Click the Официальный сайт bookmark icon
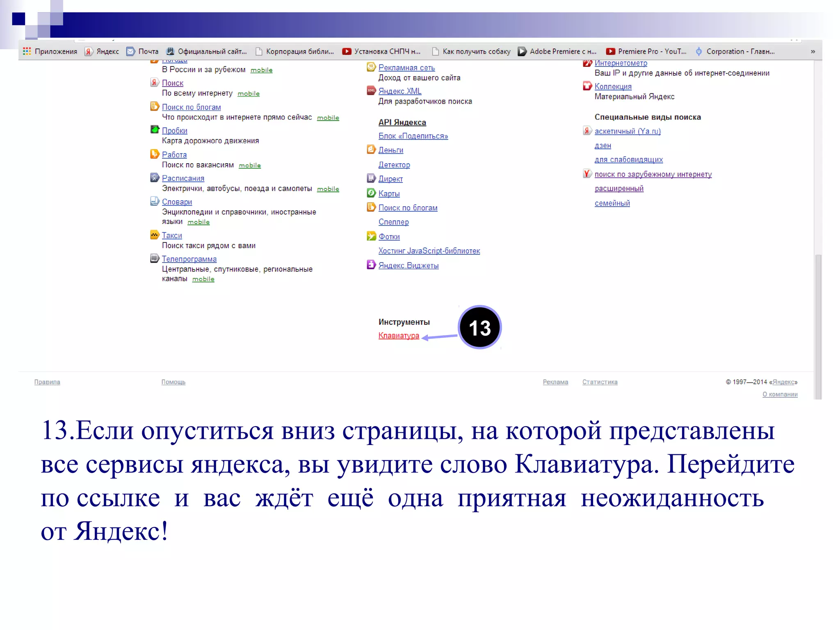This screenshot has width=840, height=630. coord(170,51)
